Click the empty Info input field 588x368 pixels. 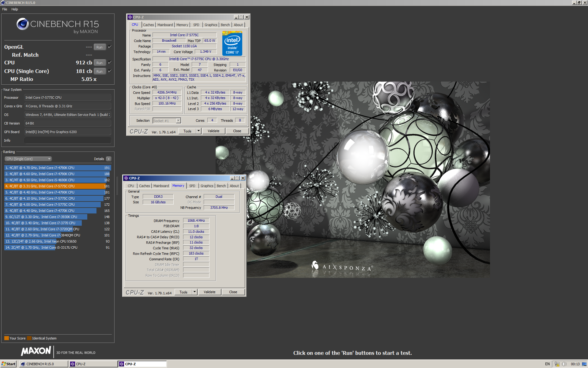coord(67,140)
